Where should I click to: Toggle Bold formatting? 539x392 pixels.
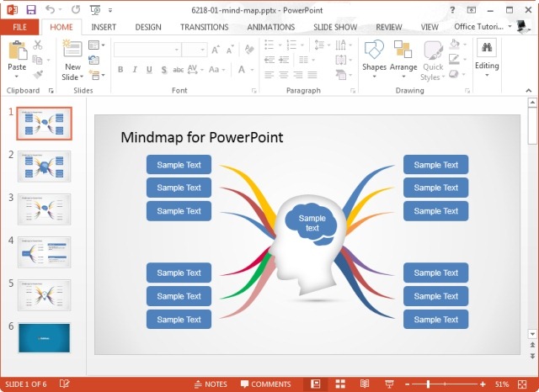120,70
